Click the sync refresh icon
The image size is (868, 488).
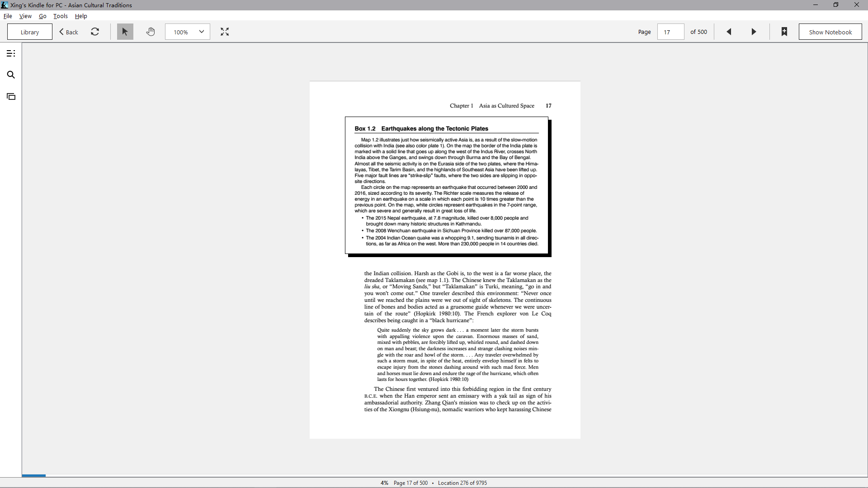coord(95,32)
